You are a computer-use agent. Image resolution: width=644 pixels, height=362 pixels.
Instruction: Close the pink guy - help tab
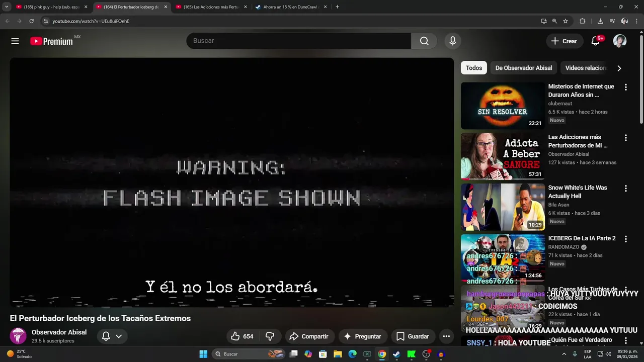coord(86,7)
